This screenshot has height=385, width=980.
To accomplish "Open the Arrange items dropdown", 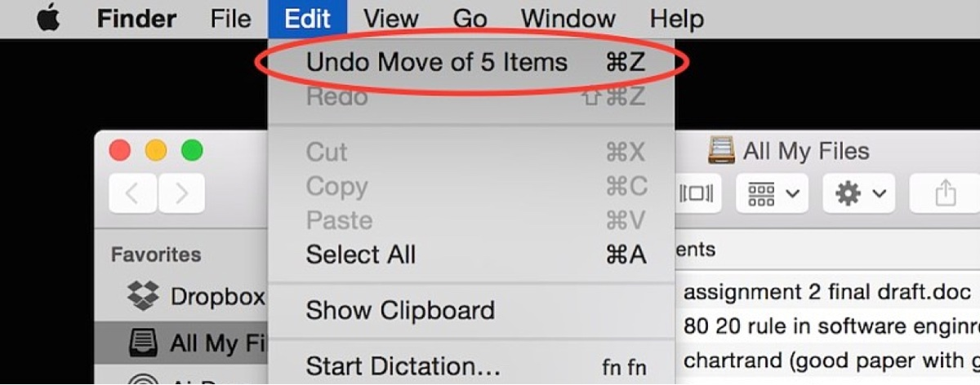I will pos(772,193).
